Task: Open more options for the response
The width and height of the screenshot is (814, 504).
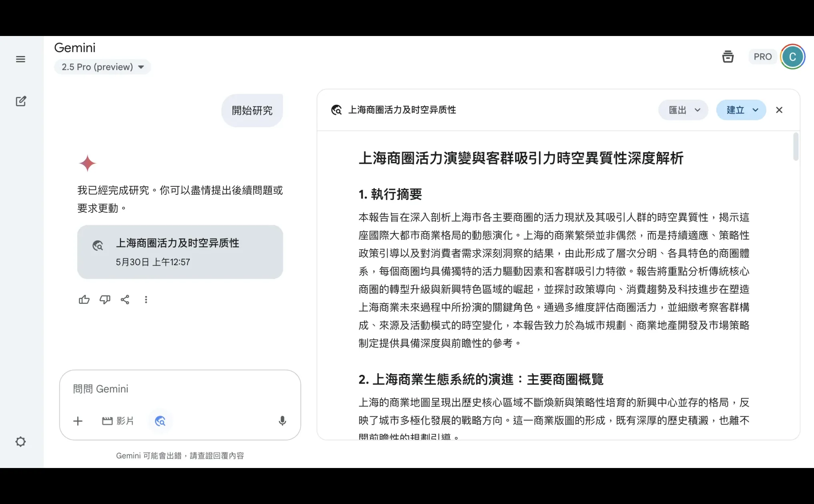Action: tap(146, 299)
